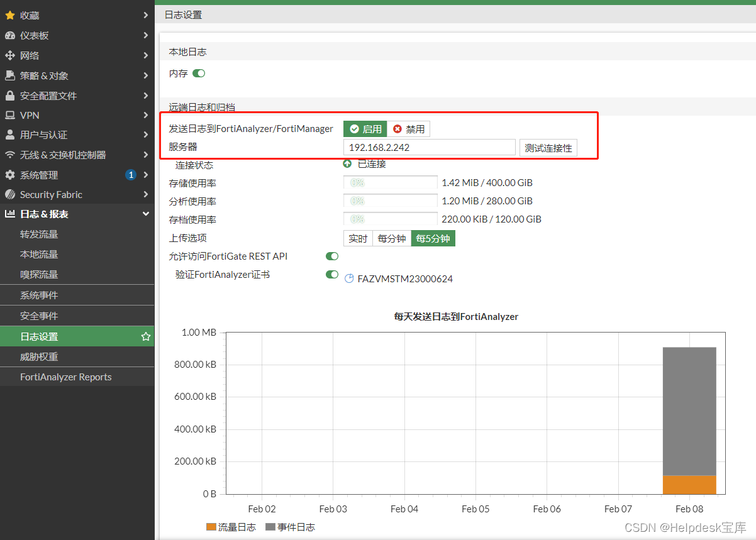This screenshot has height=540, width=756.
Task: Click the orange 流量日志 legend swatch
Action: [211, 527]
